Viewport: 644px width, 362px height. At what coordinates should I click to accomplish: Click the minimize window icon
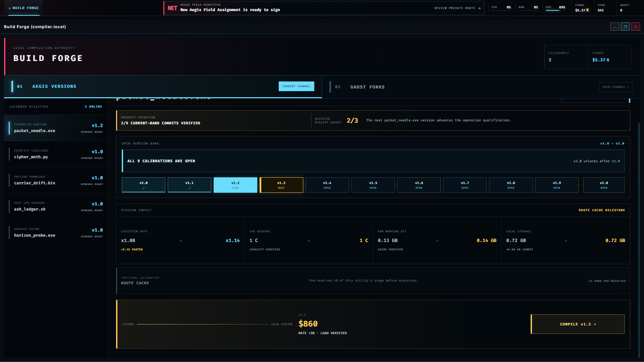tap(615, 27)
